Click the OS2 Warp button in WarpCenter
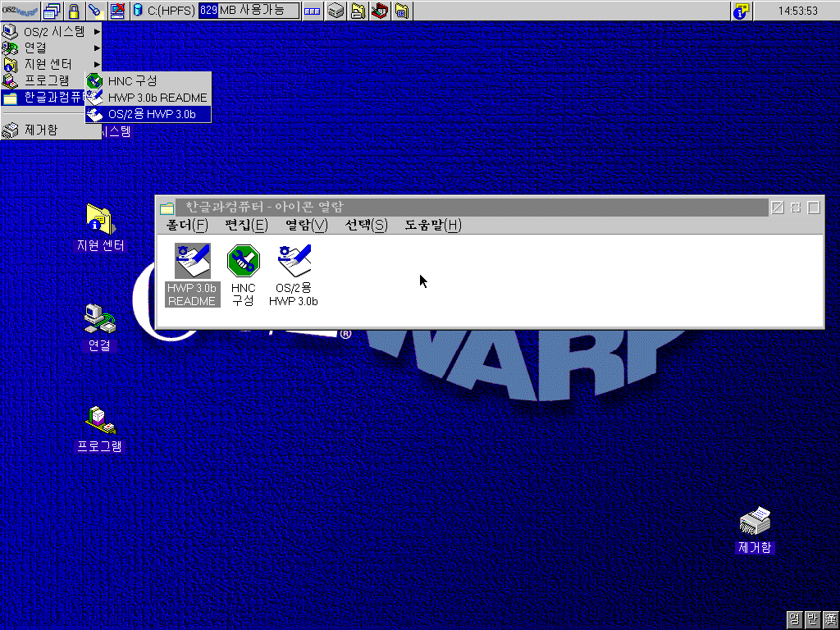Screen dimensions: 840x630 click(x=20, y=10)
